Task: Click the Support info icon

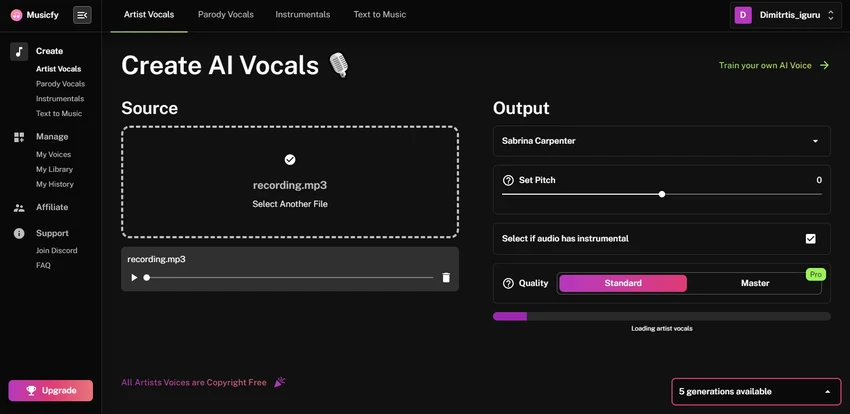Action: pos(19,234)
